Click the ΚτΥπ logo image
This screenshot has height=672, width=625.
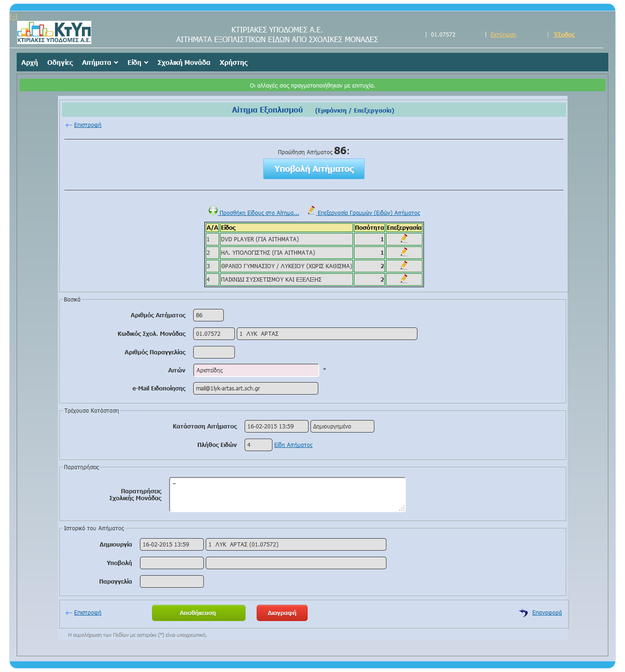click(x=54, y=32)
